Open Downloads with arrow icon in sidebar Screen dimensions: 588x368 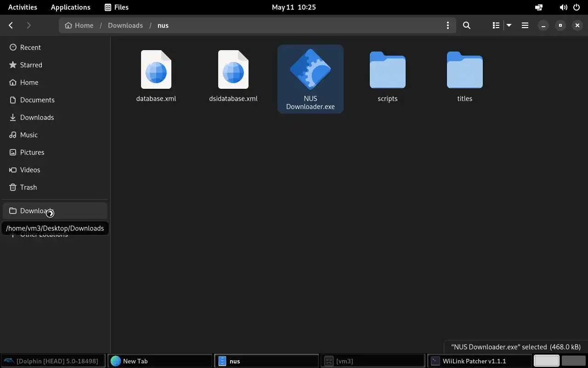[x=55, y=117]
